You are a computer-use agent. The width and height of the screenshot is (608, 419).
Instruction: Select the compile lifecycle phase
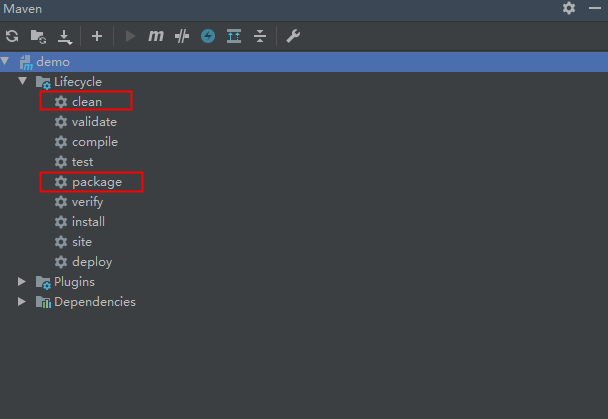[86, 142]
